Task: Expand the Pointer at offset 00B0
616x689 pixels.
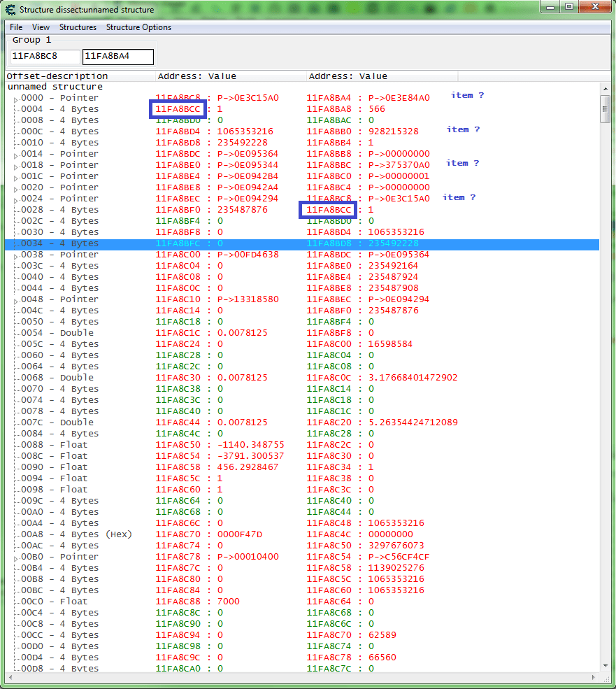Action: [x=15, y=556]
